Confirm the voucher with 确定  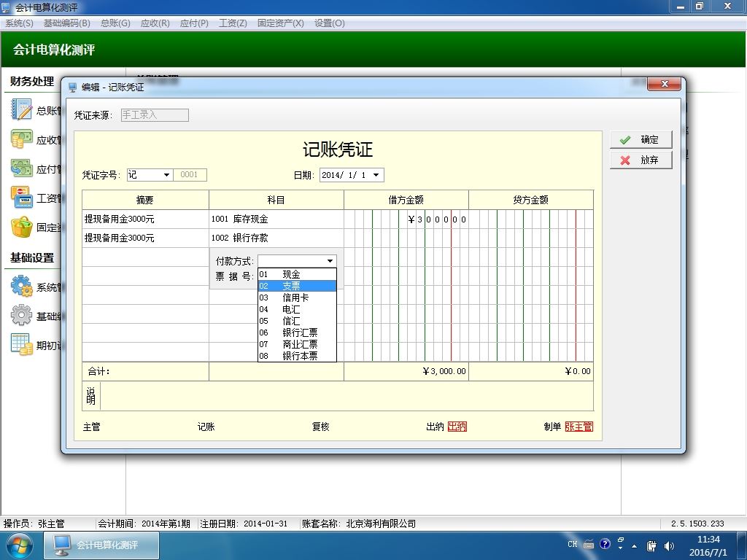point(641,140)
